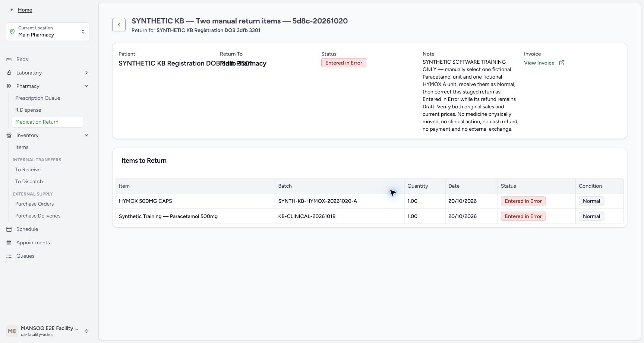Click the location pin icon
This screenshot has height=343, width=644.
(x=12, y=32)
